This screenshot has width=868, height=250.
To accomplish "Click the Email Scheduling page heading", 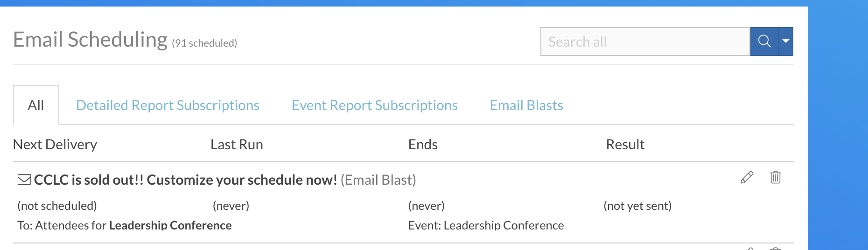I will (x=90, y=40).
